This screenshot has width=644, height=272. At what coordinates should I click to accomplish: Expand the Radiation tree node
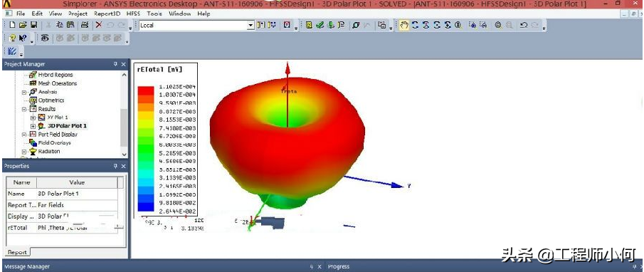(x=23, y=152)
